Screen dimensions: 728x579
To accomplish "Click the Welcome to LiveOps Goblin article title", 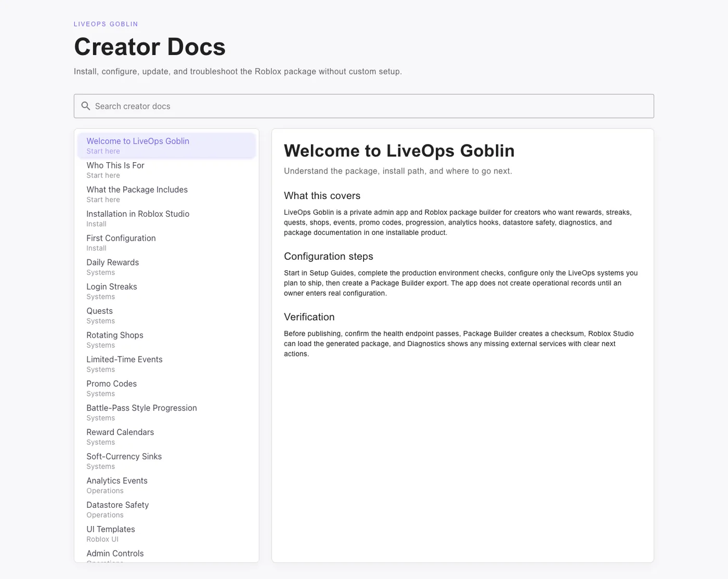I will tap(399, 151).
